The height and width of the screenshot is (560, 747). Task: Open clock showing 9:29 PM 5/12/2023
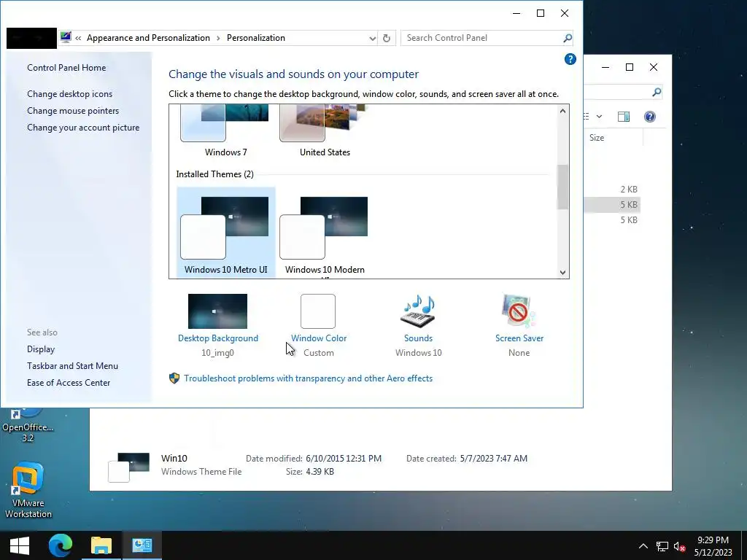(713, 545)
